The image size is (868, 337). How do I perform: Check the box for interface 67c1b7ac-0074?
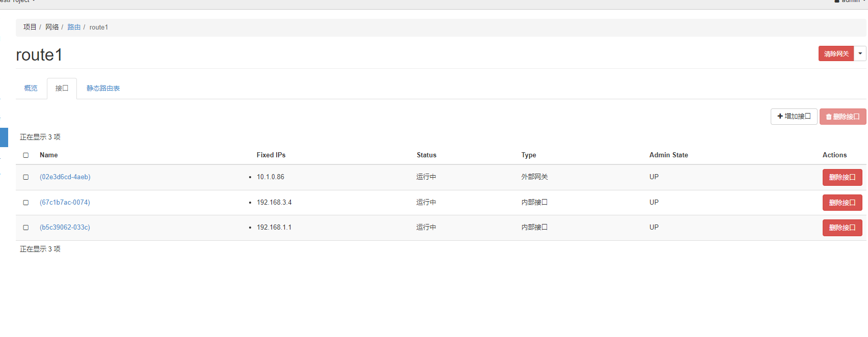point(26,203)
